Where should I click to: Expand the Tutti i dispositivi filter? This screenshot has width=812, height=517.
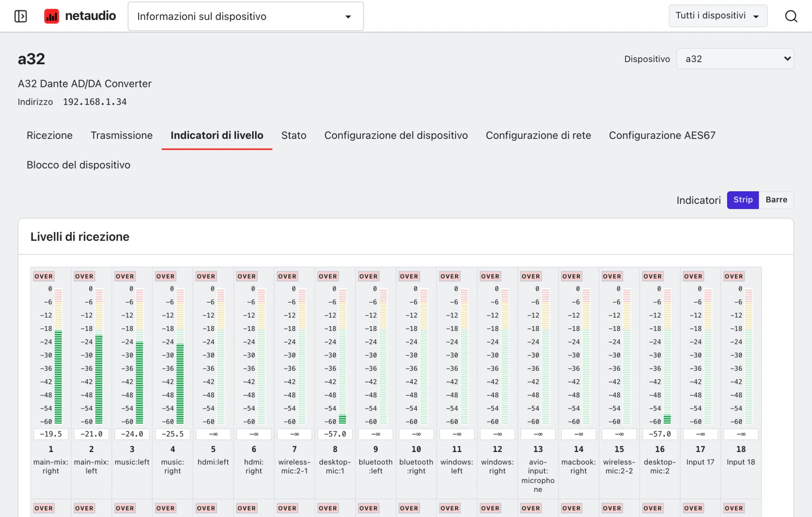tap(718, 16)
